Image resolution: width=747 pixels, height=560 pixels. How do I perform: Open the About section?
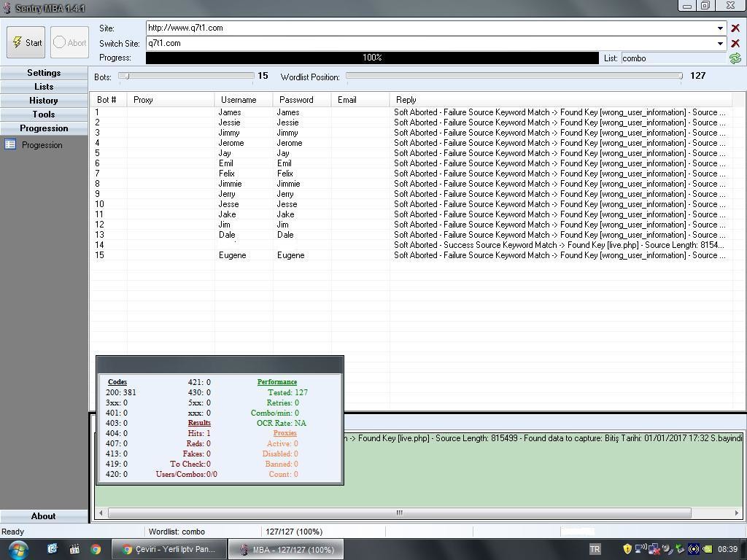coord(44,516)
